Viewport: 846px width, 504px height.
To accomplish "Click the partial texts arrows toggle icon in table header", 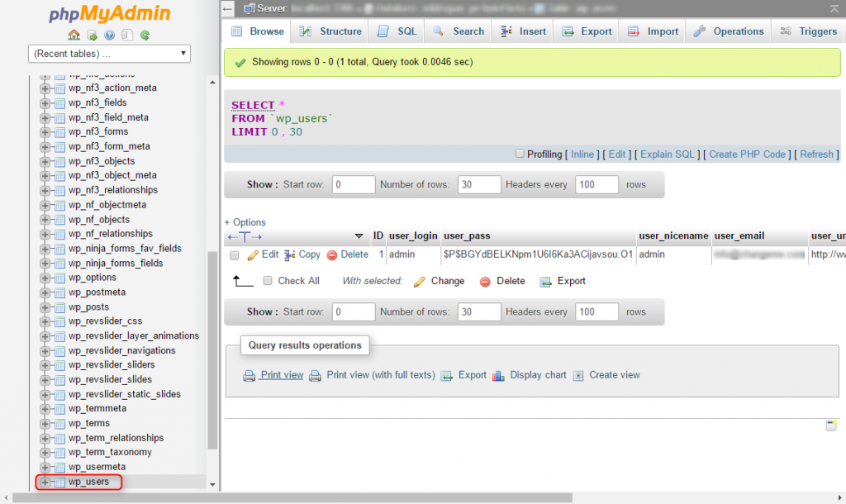I will click(245, 236).
